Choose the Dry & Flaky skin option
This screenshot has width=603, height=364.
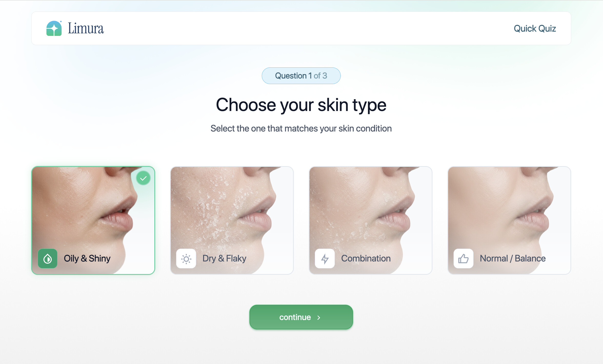(232, 220)
